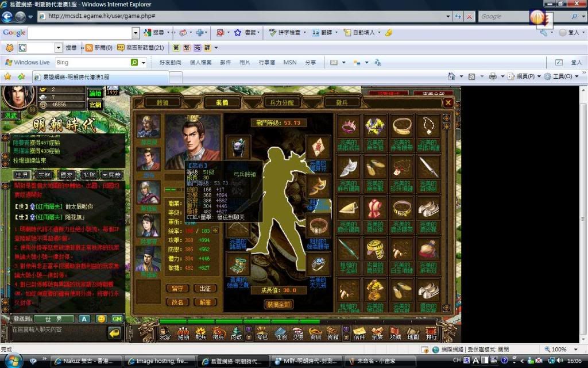Viewport: 588px width, 368px height.
Task: Select the 私聊 private chat tab
Action: click(89, 175)
